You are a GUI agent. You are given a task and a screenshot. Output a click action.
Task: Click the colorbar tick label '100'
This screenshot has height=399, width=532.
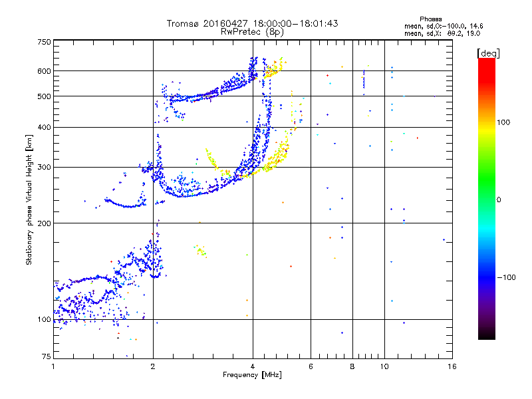point(503,122)
